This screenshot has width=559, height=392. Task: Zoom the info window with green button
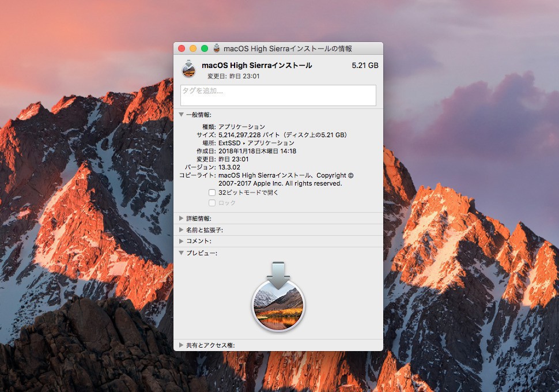point(205,48)
